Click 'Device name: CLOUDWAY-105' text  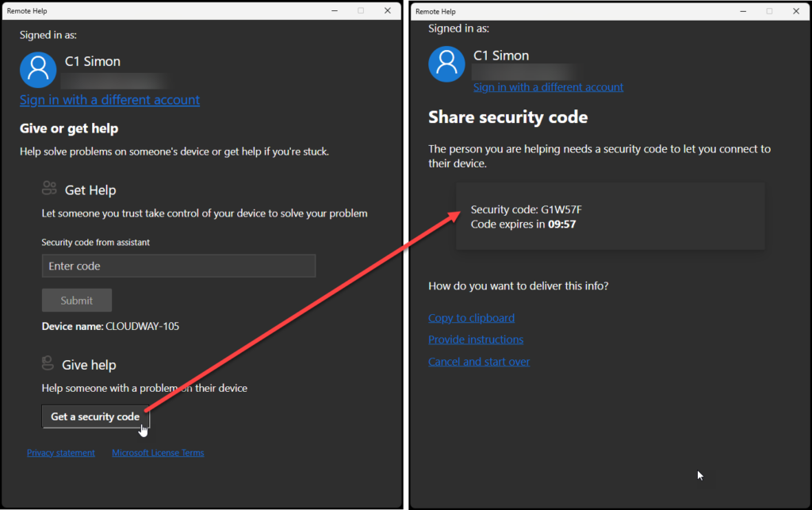pos(110,326)
